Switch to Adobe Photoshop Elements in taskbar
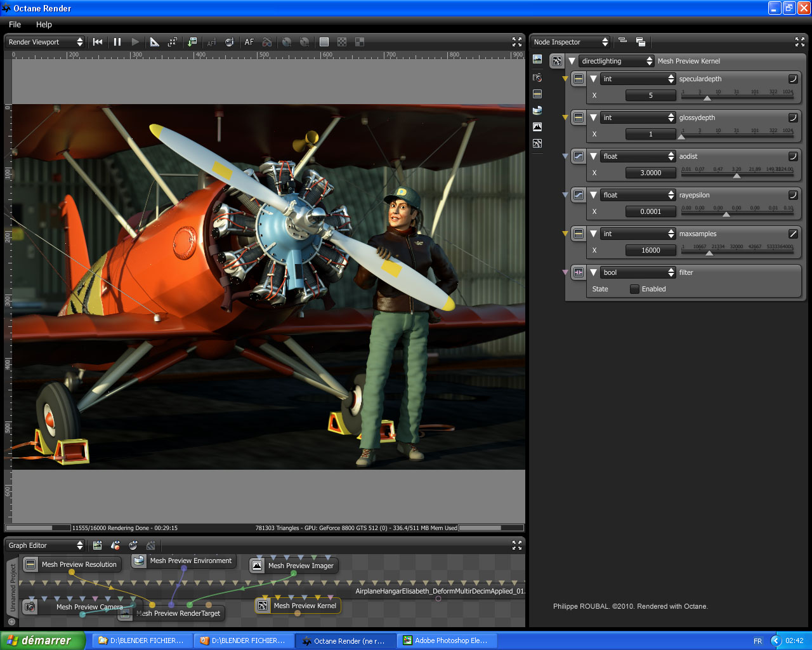 click(x=447, y=640)
